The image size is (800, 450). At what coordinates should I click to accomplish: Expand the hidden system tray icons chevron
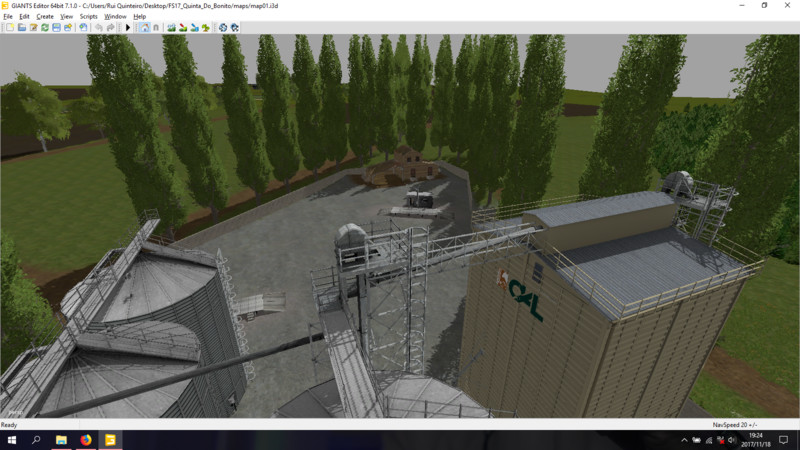click(x=683, y=440)
